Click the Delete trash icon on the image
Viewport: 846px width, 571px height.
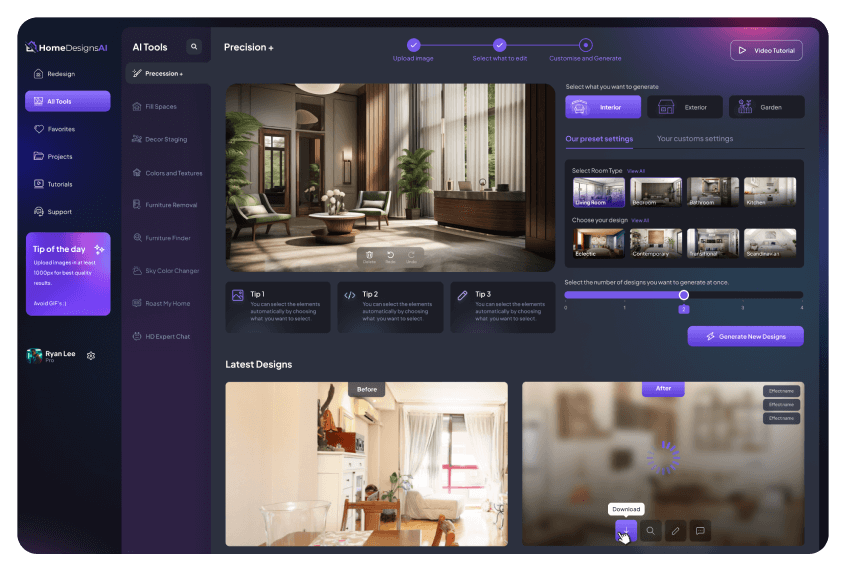pos(369,256)
